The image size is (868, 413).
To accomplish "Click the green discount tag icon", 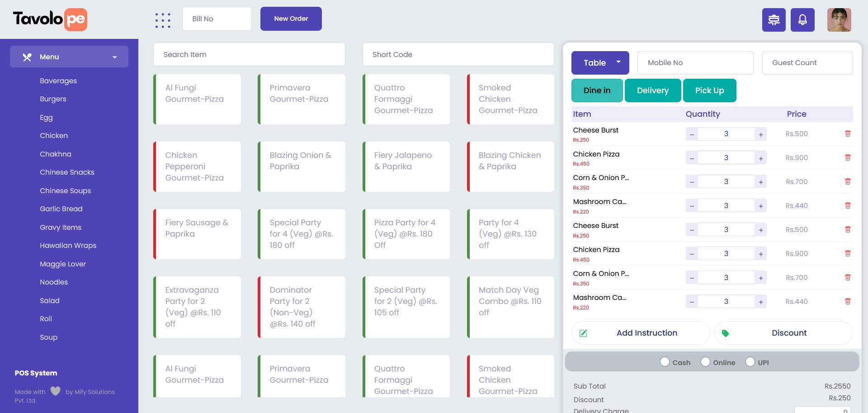I will point(725,333).
